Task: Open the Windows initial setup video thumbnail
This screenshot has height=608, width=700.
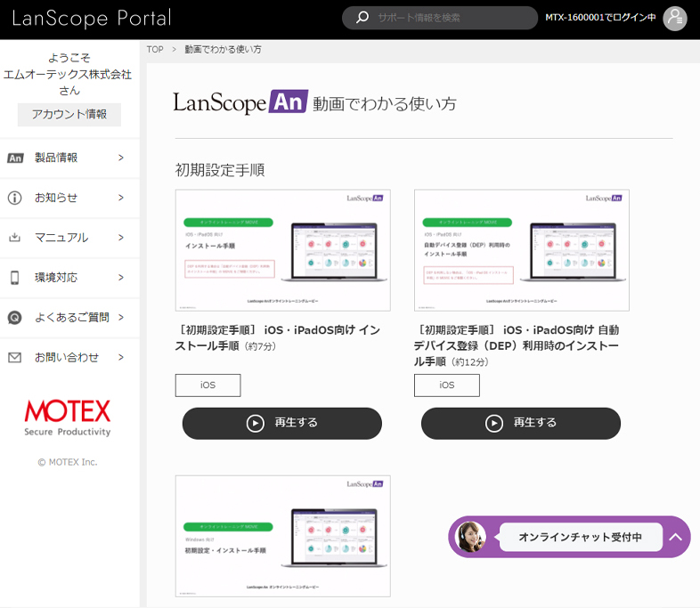Action: (282, 536)
